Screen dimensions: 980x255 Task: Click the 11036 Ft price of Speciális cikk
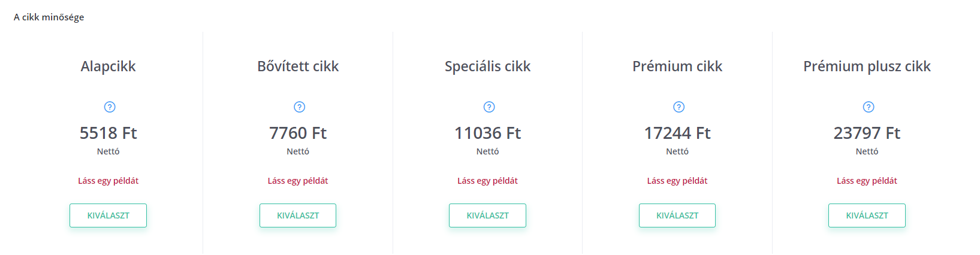[x=487, y=133]
